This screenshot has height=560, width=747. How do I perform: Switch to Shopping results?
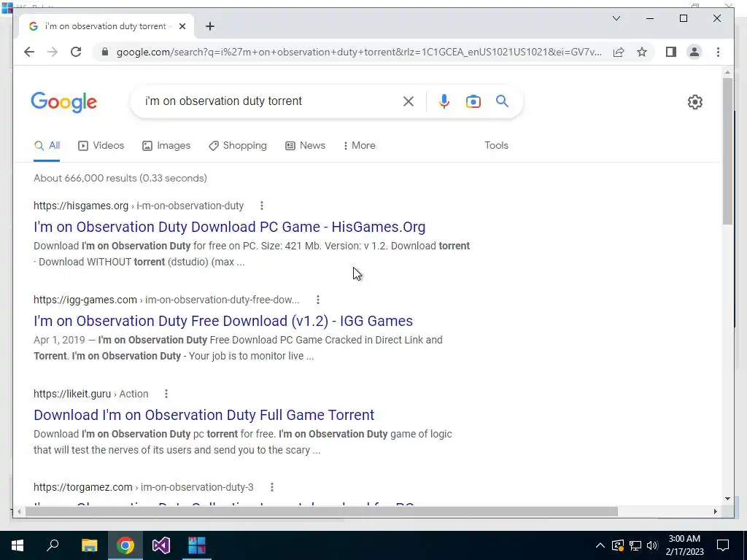238,146
